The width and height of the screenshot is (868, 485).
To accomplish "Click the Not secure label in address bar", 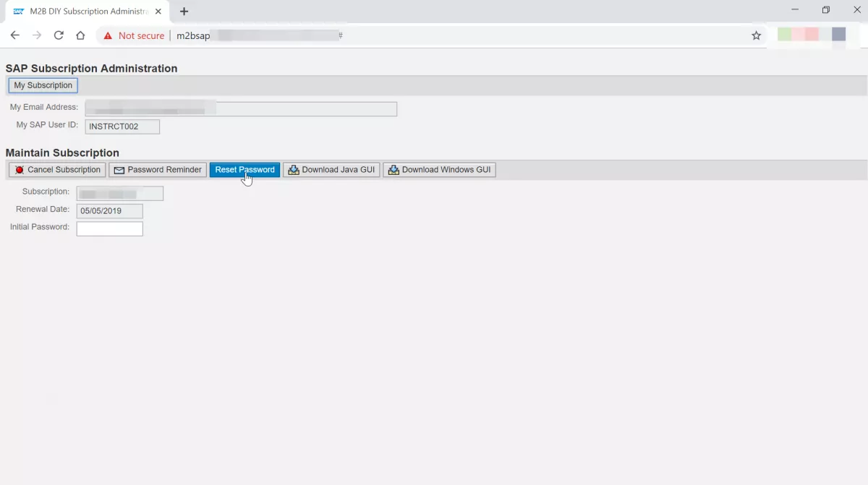I will pos(141,35).
